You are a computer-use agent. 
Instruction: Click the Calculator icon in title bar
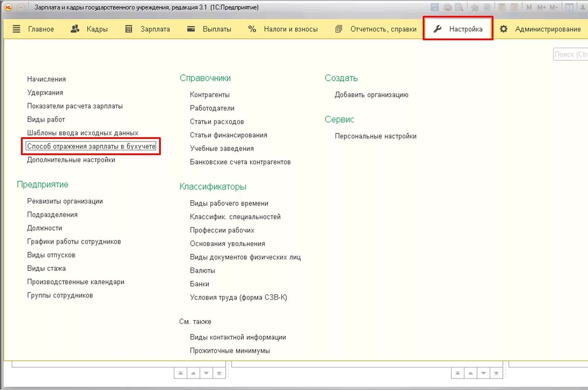(502, 7)
